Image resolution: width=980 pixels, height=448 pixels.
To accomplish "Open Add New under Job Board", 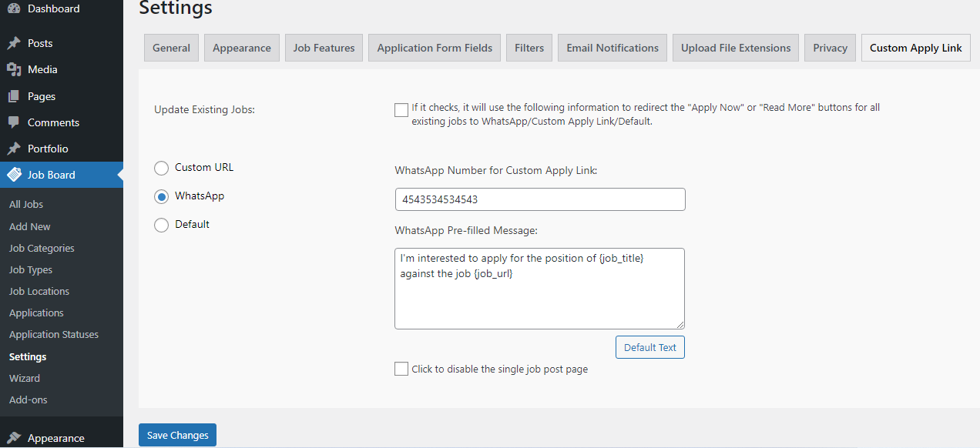I will click(29, 226).
